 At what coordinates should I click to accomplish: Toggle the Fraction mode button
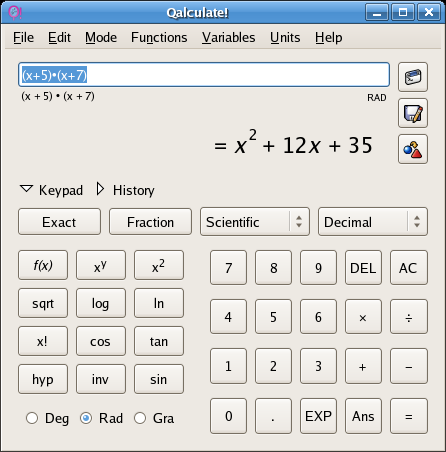pos(150,222)
